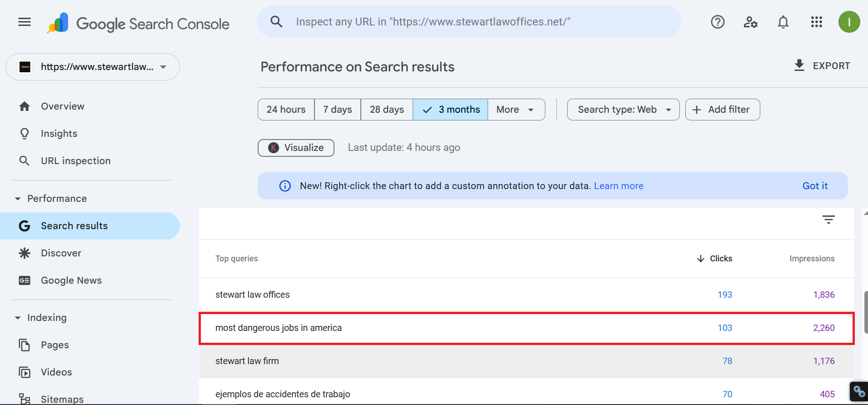Open Discover report
This screenshot has width=868, height=405.
pos(90,253)
